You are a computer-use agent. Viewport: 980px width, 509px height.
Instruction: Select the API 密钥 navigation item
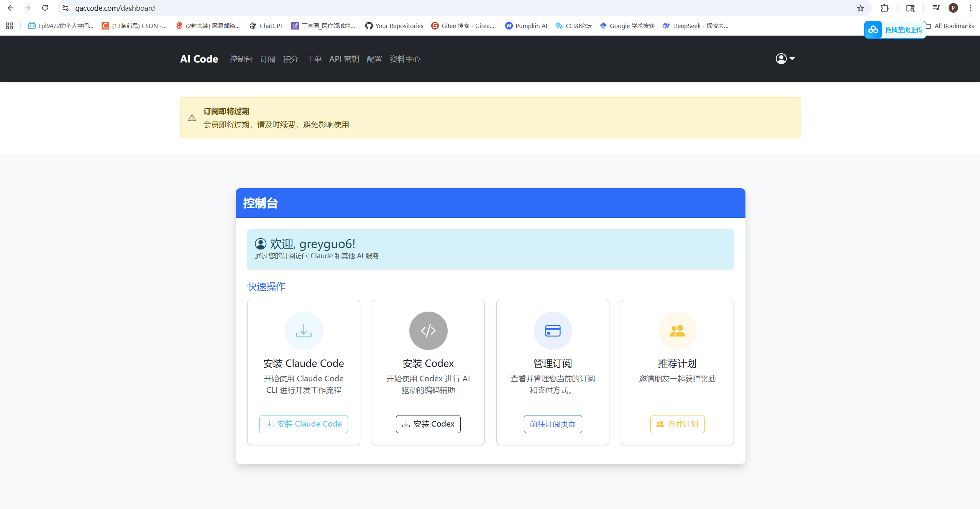tap(343, 59)
